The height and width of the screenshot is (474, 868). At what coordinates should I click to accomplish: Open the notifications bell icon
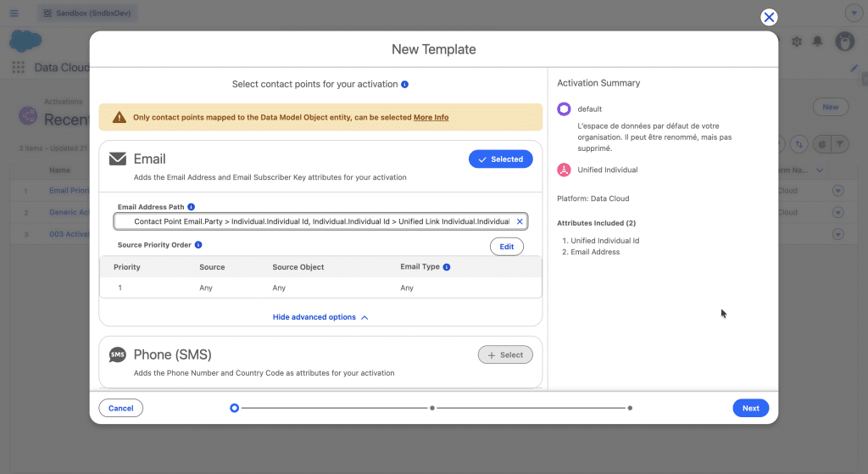(817, 42)
